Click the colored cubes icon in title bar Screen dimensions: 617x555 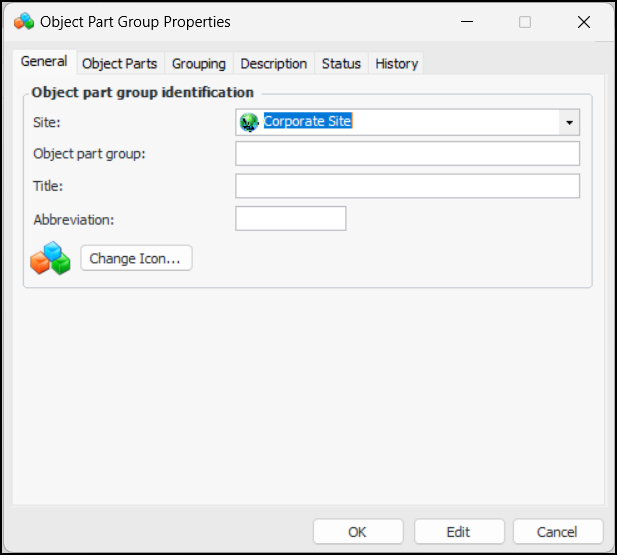pyautogui.click(x=24, y=22)
